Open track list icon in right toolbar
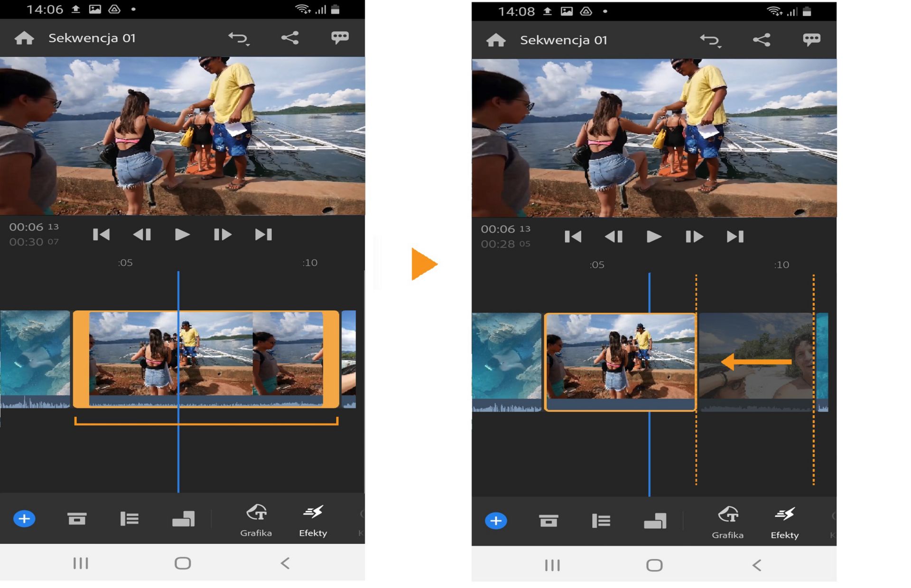911x588 pixels. 601,521
